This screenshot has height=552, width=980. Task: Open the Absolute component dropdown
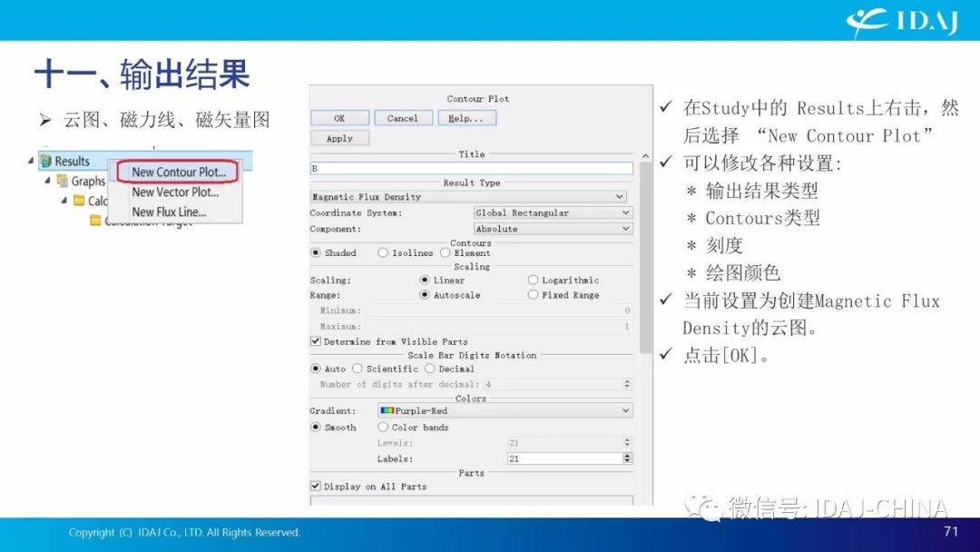[x=554, y=229]
